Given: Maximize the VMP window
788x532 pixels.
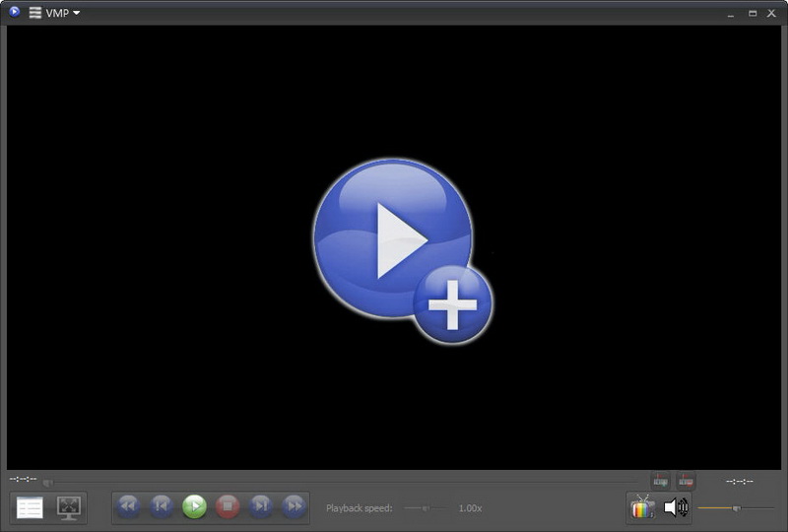Looking at the screenshot, I should (753, 14).
